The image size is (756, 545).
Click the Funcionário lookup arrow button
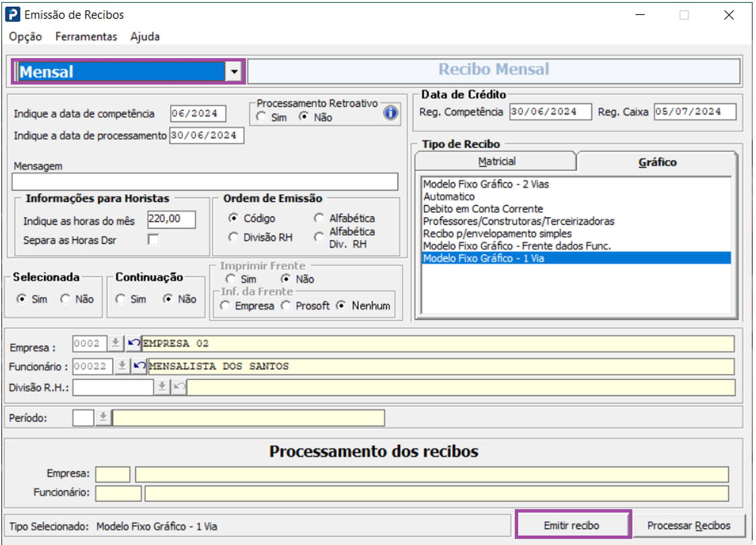click(x=122, y=366)
